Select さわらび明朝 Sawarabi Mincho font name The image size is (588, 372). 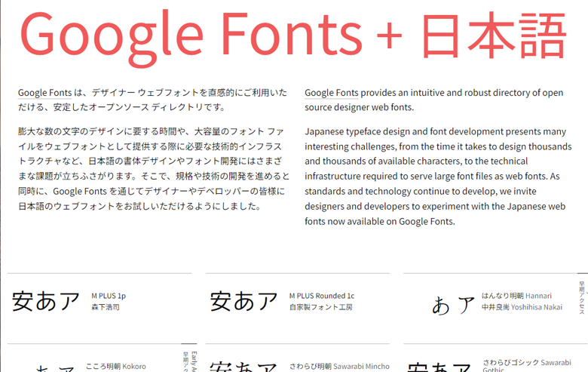(x=339, y=367)
